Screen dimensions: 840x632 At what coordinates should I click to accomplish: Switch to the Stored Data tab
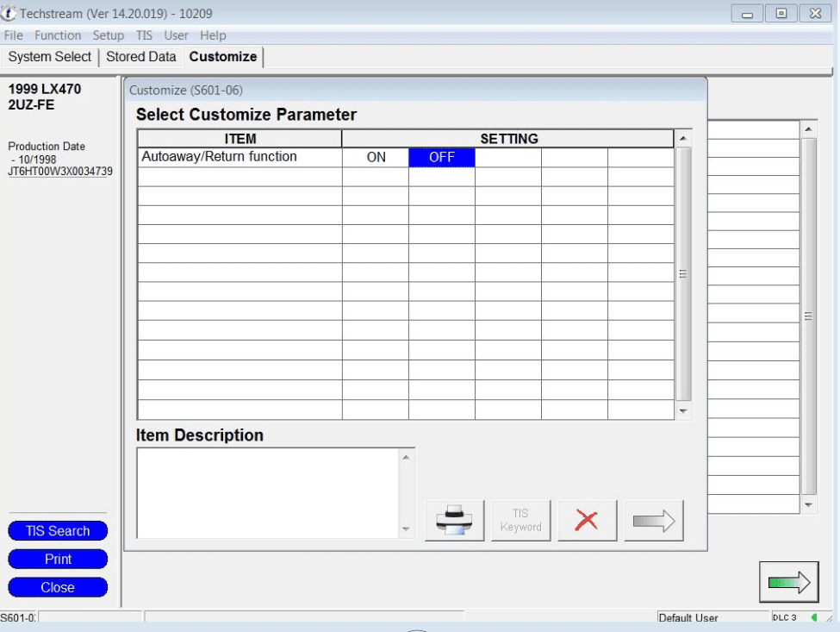tap(141, 57)
